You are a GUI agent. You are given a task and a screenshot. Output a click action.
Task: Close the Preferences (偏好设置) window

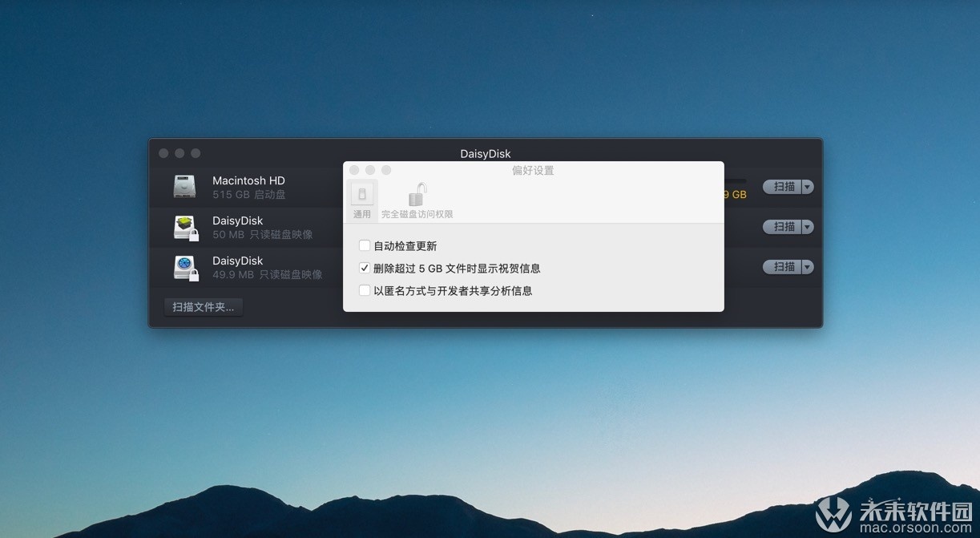point(354,170)
